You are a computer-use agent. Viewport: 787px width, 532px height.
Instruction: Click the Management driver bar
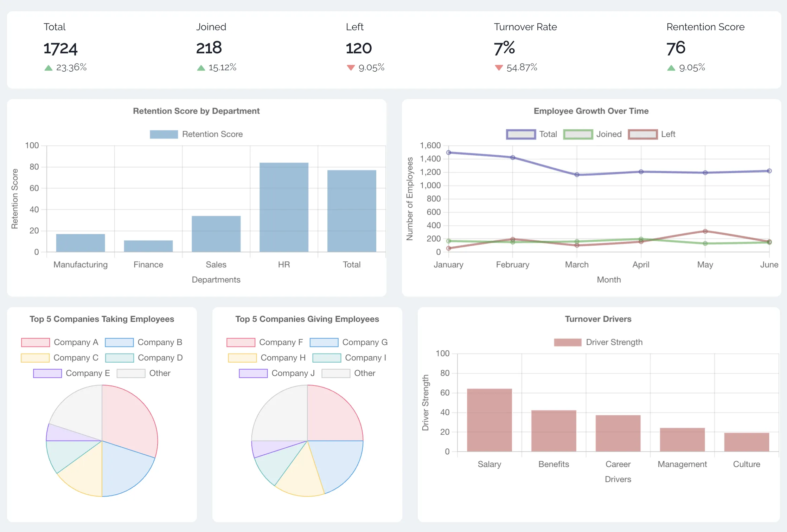click(683, 440)
